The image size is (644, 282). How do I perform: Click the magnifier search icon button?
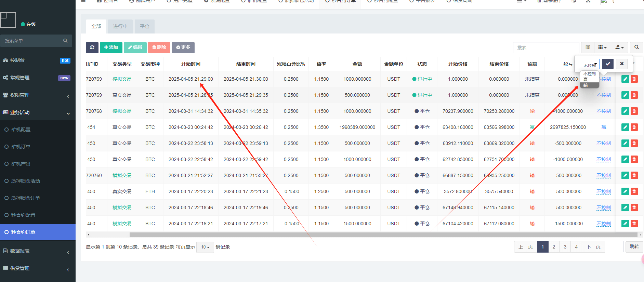tap(636, 48)
